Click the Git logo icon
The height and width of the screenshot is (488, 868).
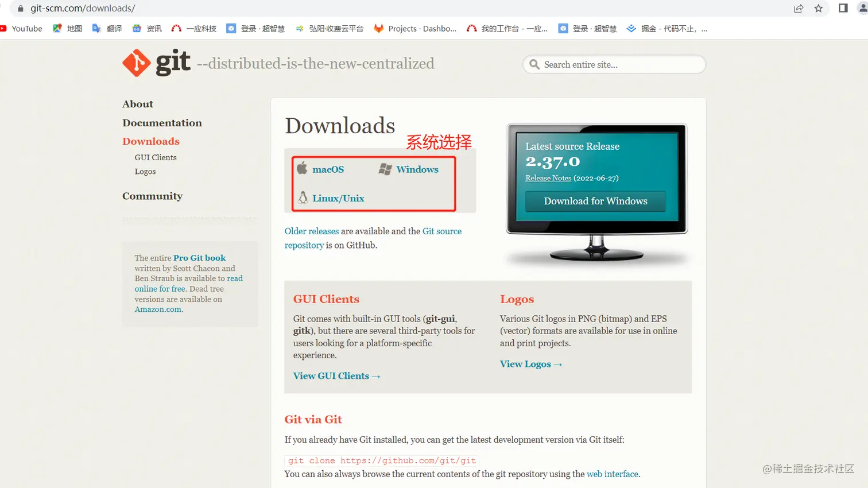click(137, 63)
